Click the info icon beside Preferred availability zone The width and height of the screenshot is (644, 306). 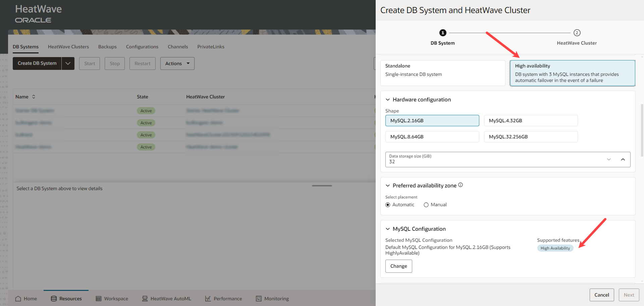(461, 185)
